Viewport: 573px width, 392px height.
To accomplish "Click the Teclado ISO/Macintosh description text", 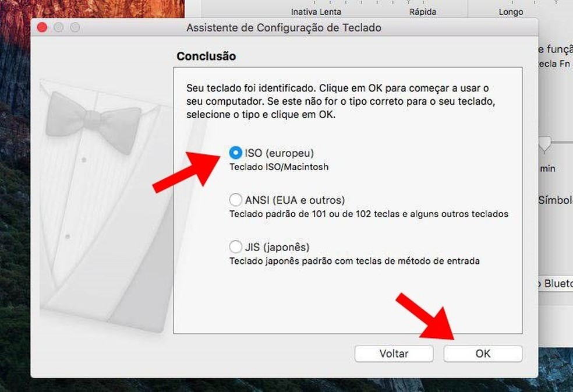I will (x=279, y=167).
